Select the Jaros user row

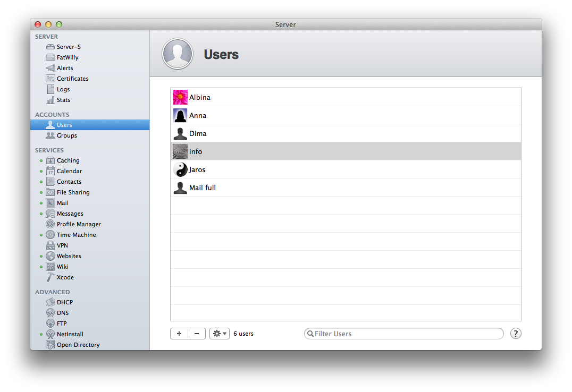[x=346, y=169]
